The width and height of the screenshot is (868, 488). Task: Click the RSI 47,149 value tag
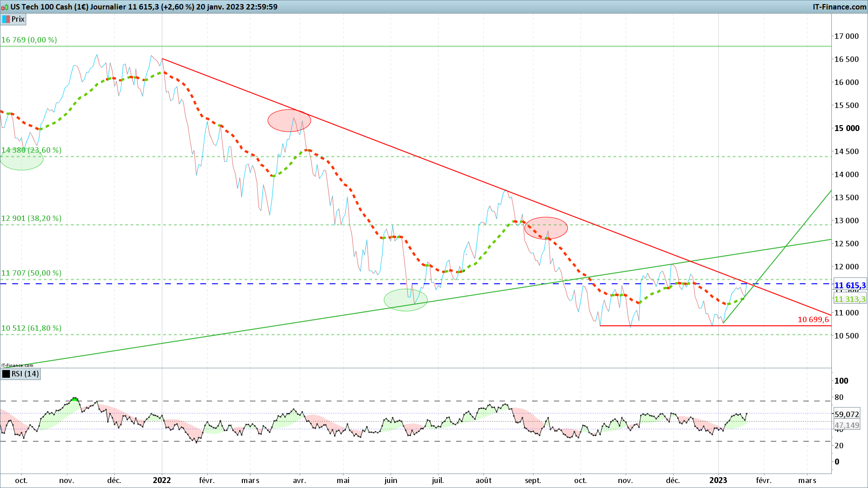pyautogui.click(x=847, y=425)
